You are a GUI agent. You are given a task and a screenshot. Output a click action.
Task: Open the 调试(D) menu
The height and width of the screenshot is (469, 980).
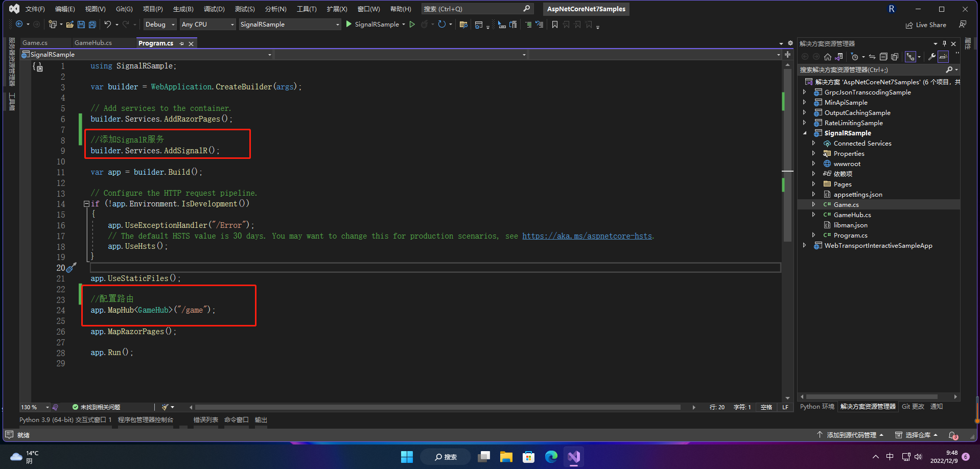coord(214,9)
